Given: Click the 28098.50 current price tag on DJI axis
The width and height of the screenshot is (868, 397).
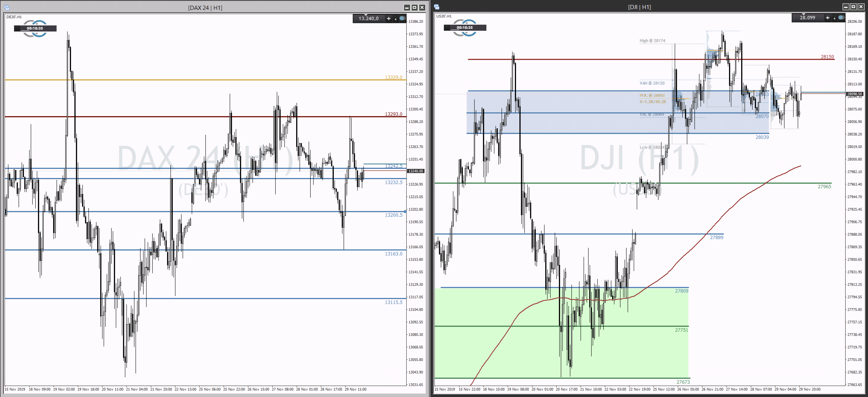Looking at the screenshot, I should click(855, 94).
